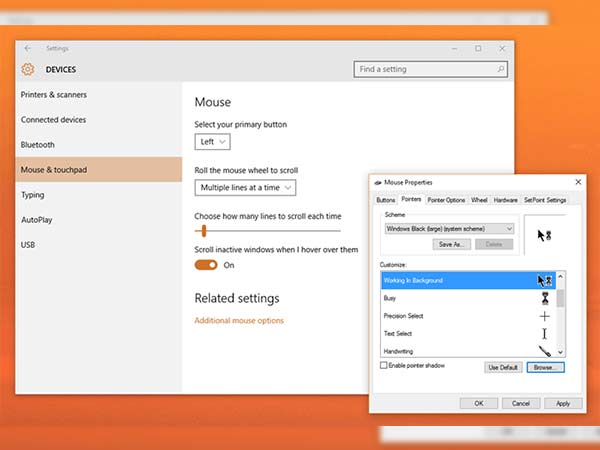600x450 pixels.
Task: Open the primary button Left dropdown
Action: coord(214,142)
